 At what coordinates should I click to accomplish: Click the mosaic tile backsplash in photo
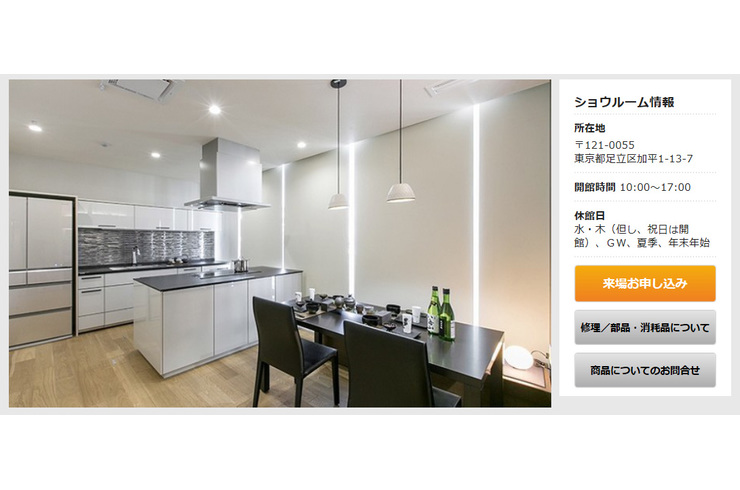(146, 245)
